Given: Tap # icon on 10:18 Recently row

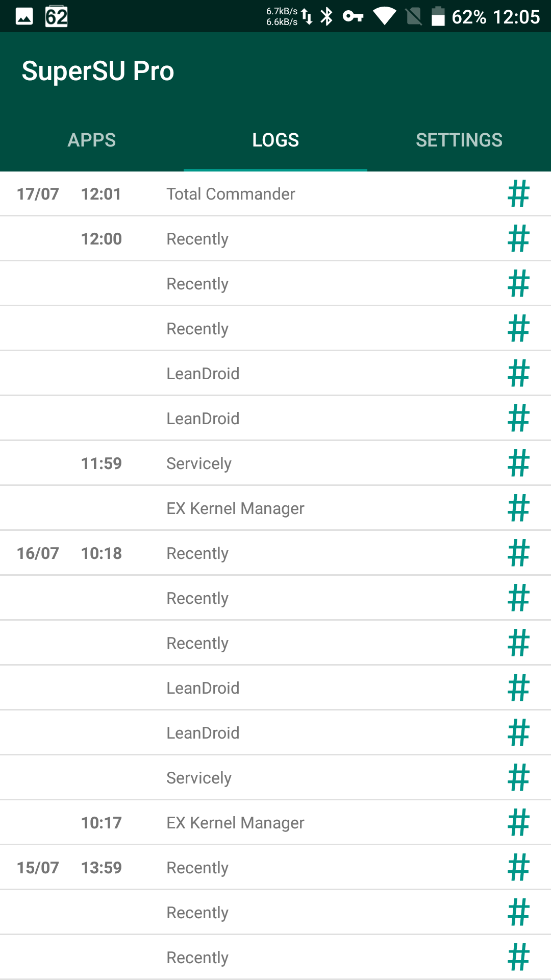Looking at the screenshot, I should click(x=518, y=553).
